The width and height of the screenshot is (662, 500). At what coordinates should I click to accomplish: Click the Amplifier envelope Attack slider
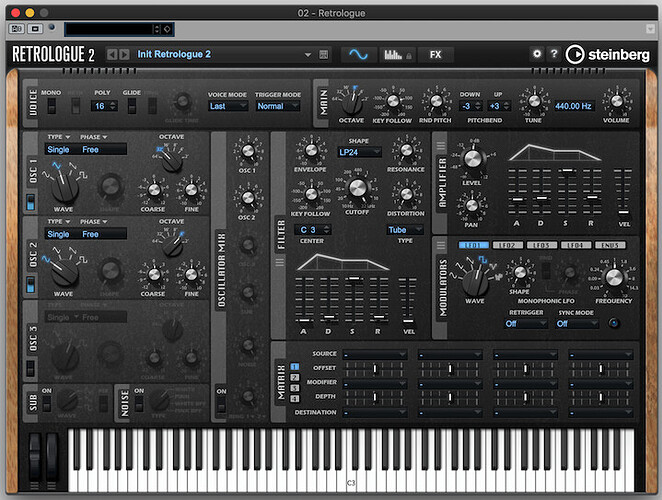[x=517, y=191]
